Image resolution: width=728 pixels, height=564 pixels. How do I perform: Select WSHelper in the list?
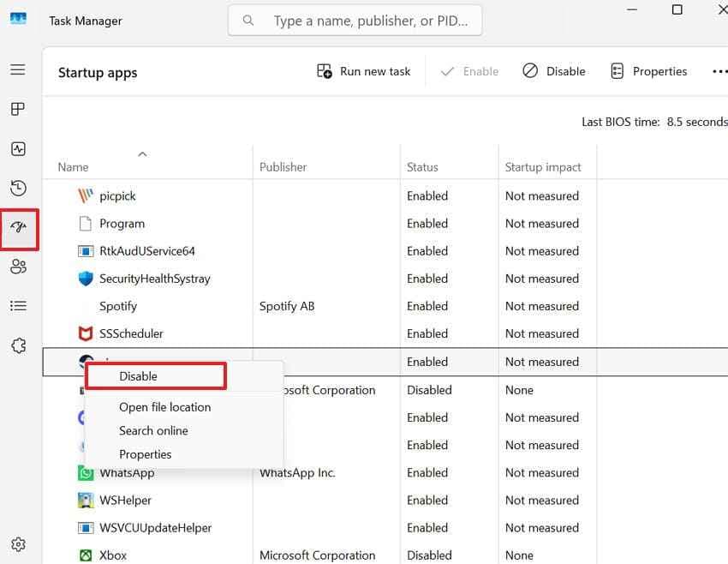pyautogui.click(x=125, y=501)
